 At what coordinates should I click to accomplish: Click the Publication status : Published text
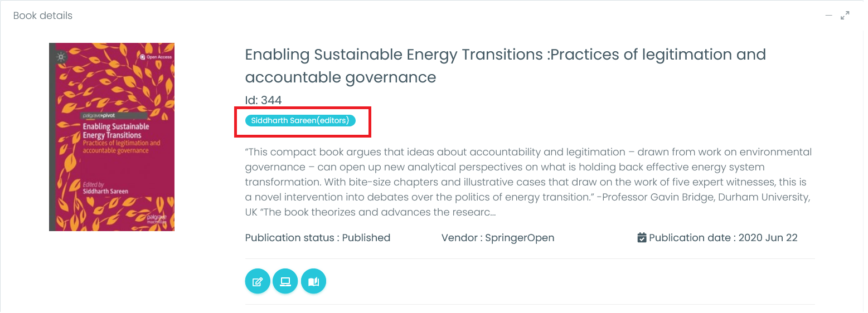click(317, 238)
